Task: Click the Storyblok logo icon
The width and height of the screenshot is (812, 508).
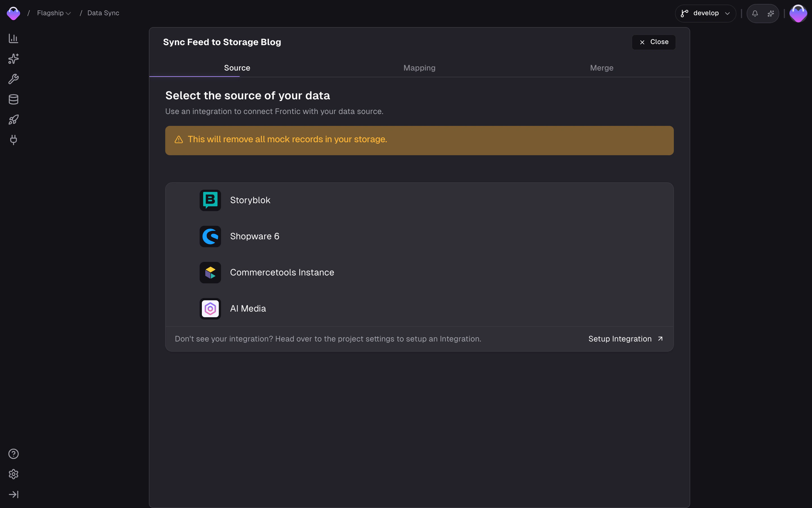Action: point(210,200)
